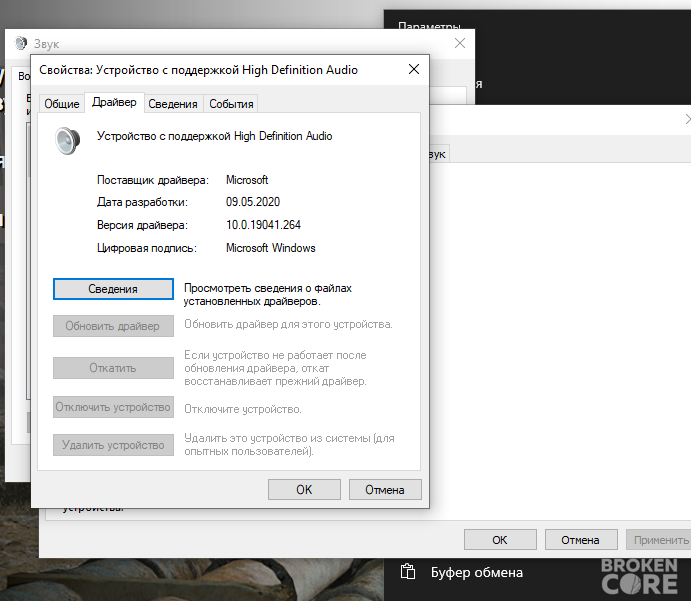Switch to the Общие tab
Image resolution: width=691 pixels, height=601 pixels.
pyautogui.click(x=62, y=104)
